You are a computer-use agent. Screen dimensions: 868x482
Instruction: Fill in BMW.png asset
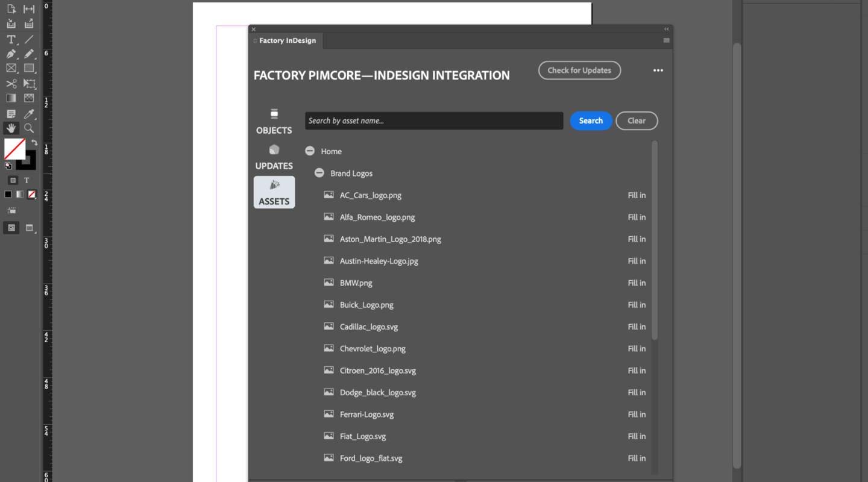pyautogui.click(x=637, y=283)
